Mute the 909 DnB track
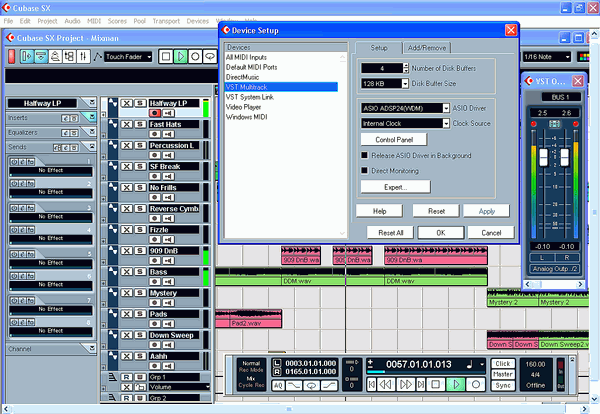The width and height of the screenshot is (600, 414). pyautogui.click(x=127, y=251)
